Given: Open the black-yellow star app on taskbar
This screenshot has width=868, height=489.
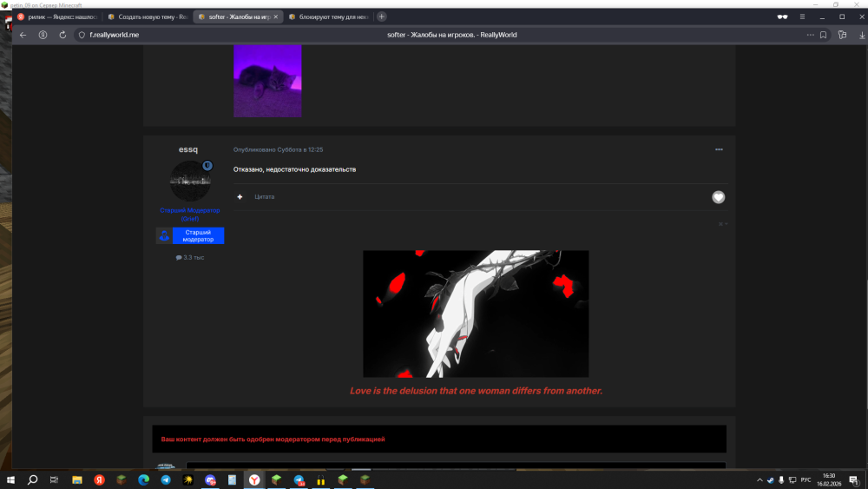Looking at the screenshot, I should pos(187,479).
